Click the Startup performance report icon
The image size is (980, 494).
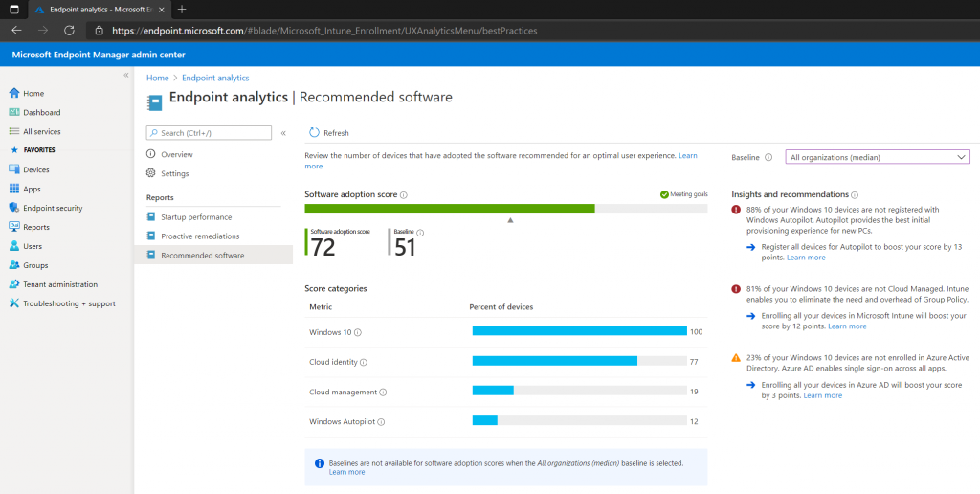(x=150, y=217)
